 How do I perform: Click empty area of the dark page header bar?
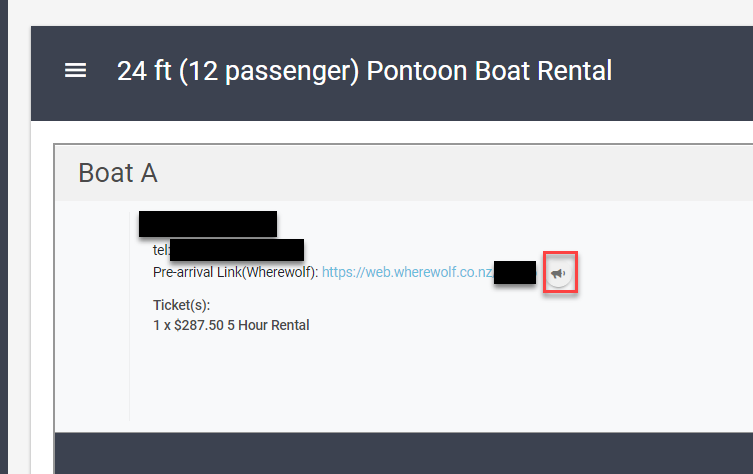click(x=682, y=72)
